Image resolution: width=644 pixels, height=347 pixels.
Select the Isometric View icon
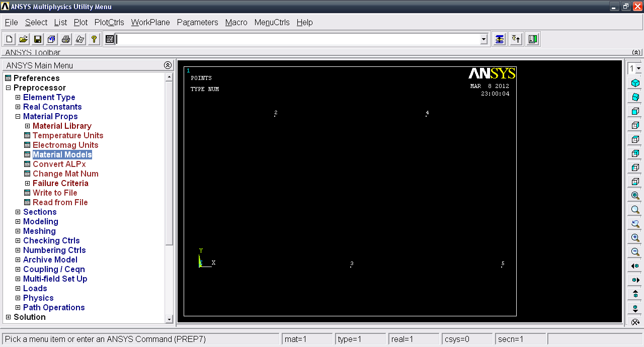click(x=634, y=82)
